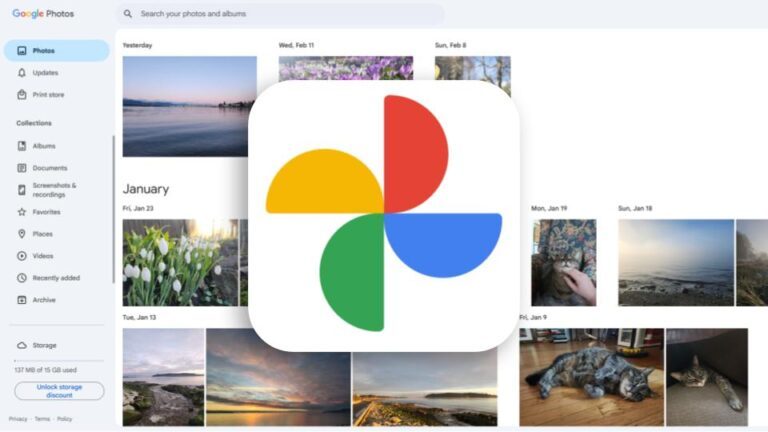Open the Privacy link
This screenshot has height=432, width=768.
click(x=18, y=419)
